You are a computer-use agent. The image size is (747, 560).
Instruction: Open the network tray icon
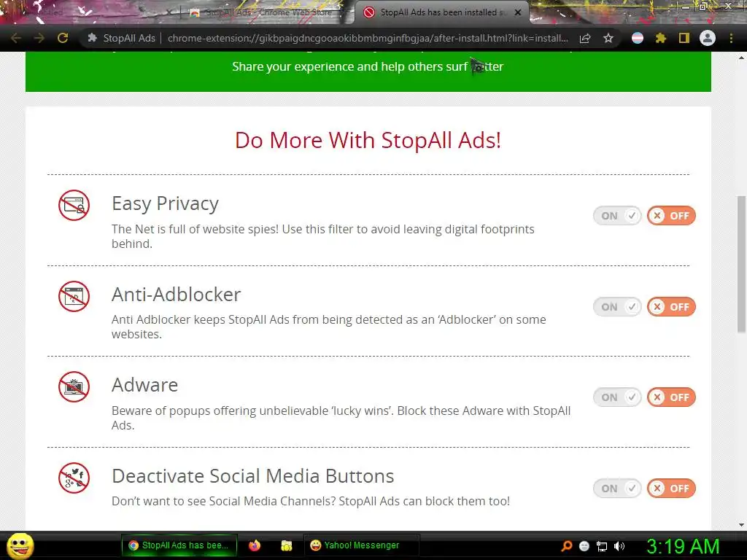tap(602, 546)
